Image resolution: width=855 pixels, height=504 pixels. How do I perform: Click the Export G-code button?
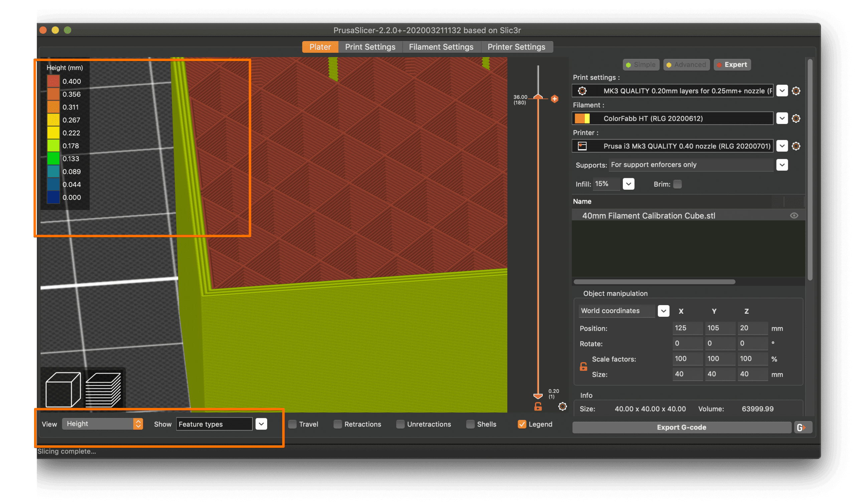click(681, 428)
